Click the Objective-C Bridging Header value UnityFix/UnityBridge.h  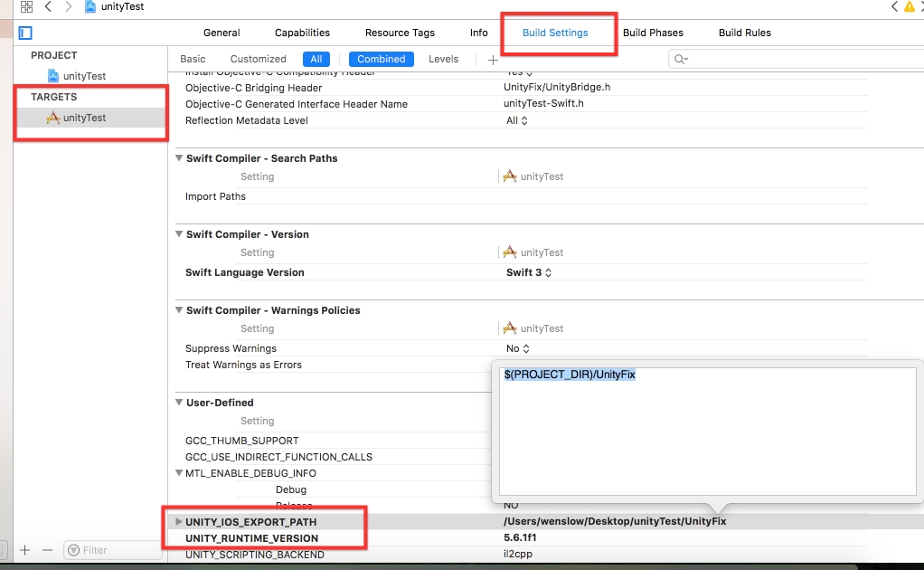point(557,87)
